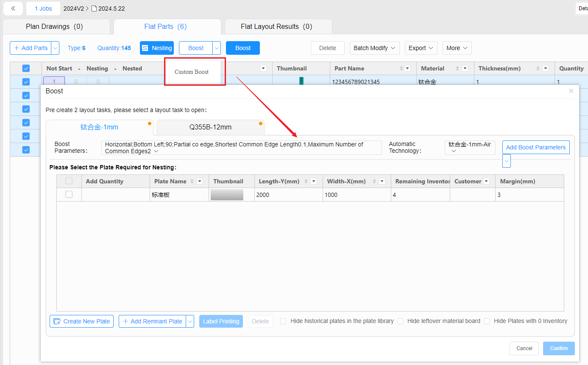Close the Boost dialog with the X
This screenshot has width=588, height=365.
point(571,91)
